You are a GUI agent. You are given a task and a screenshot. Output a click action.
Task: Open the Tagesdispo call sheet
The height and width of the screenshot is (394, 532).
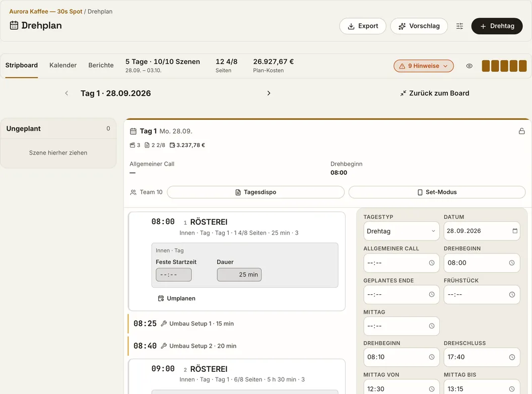tap(256, 192)
